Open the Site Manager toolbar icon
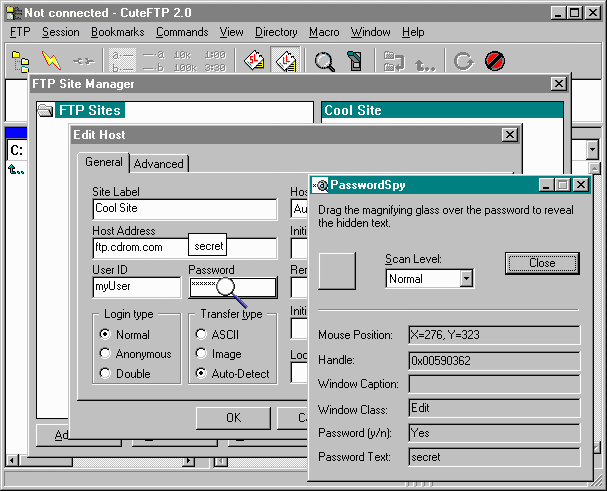607x491 pixels. pos(20,61)
